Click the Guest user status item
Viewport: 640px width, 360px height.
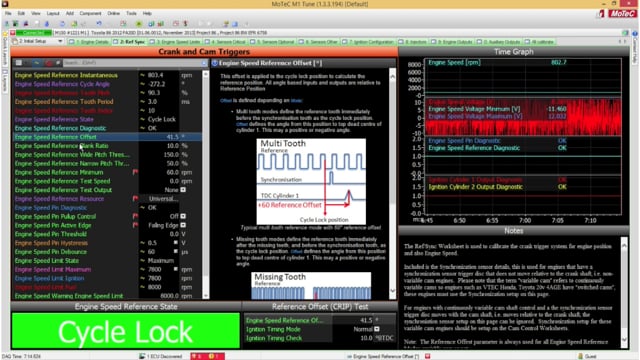[587, 356]
